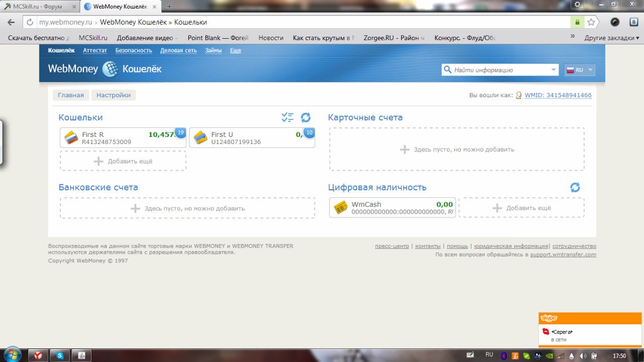Expand the search field dropdown arrow
The height and width of the screenshot is (362, 644).
tap(554, 70)
